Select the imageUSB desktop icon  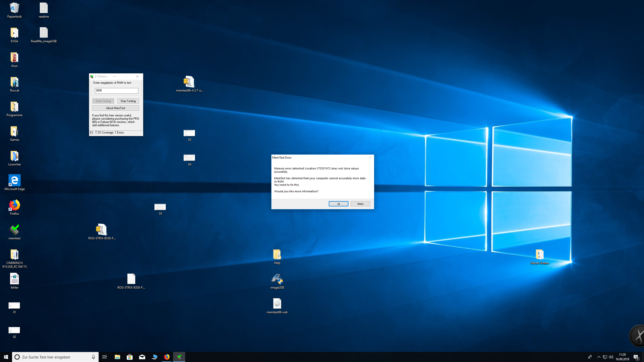click(277, 279)
